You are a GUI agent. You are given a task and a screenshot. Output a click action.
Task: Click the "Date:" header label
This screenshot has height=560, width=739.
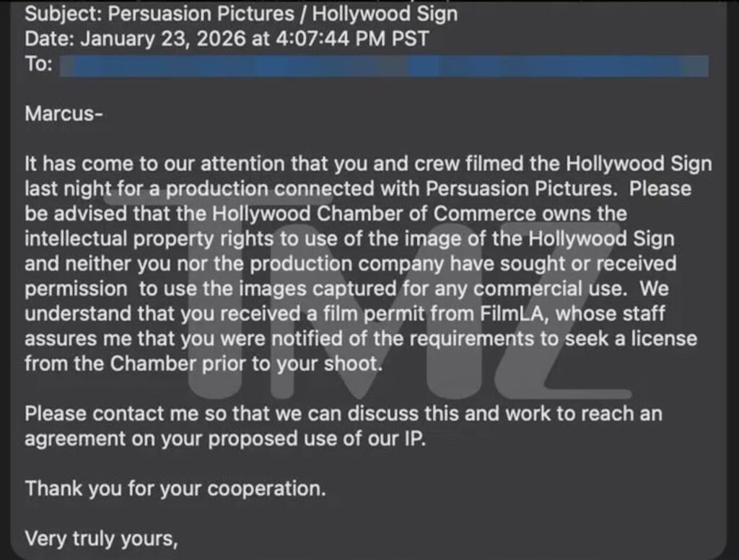click(x=50, y=38)
